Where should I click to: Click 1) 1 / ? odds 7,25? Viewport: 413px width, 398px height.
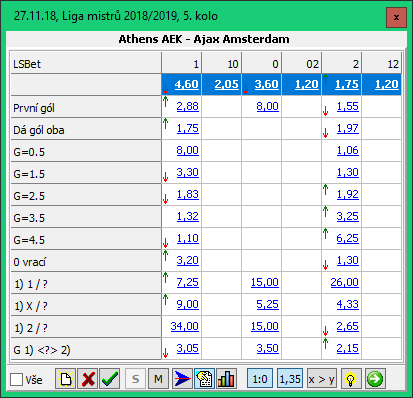click(x=188, y=282)
